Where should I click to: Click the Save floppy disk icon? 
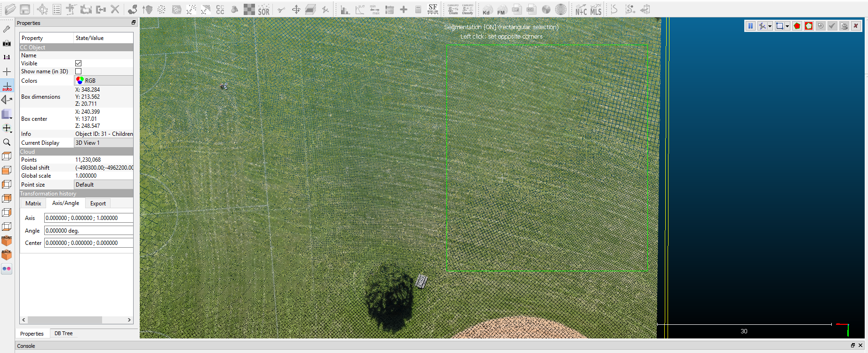click(x=24, y=9)
